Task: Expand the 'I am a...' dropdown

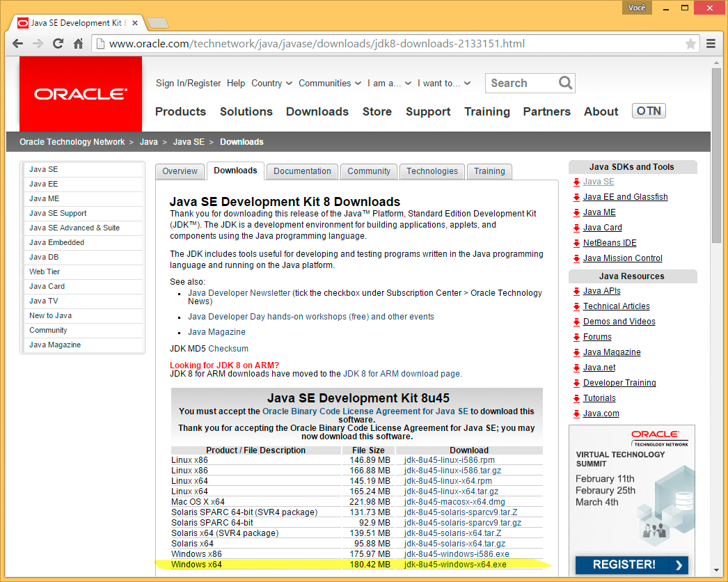Action: (x=389, y=83)
